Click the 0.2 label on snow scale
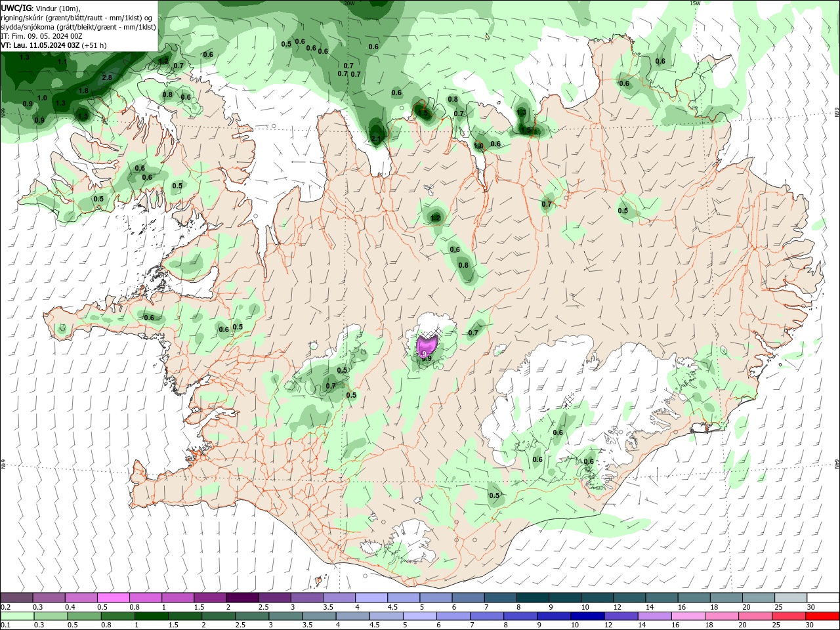The width and height of the screenshot is (840, 630). point(5,607)
